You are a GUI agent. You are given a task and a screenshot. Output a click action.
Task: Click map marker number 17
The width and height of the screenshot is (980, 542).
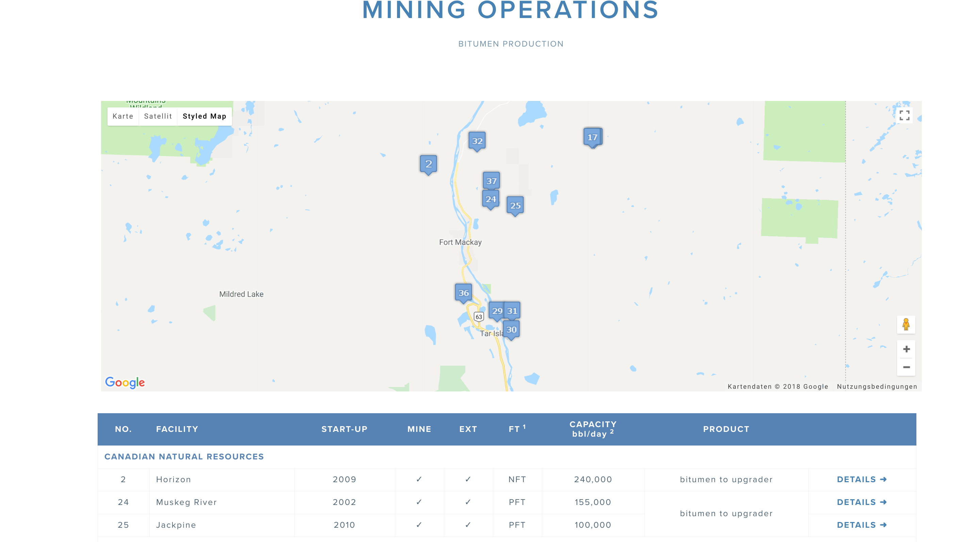pos(592,137)
